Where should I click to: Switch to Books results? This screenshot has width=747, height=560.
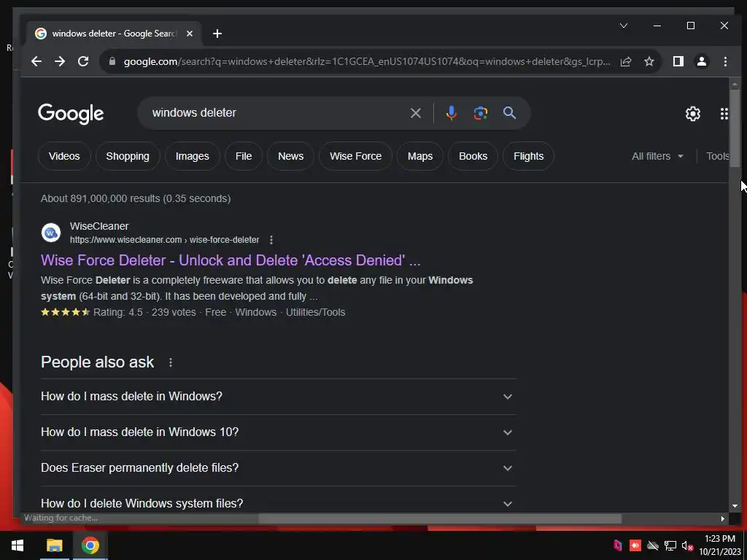click(x=473, y=156)
